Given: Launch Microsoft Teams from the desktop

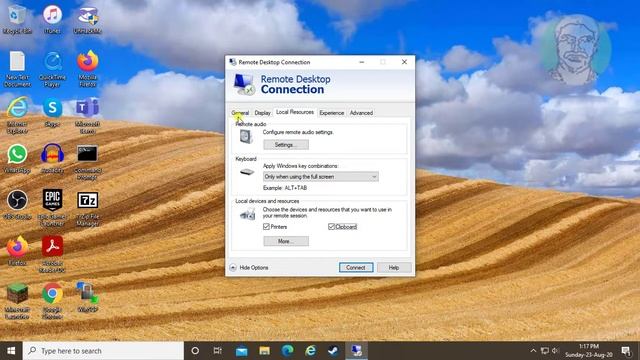Looking at the screenshot, I should coord(87,116).
